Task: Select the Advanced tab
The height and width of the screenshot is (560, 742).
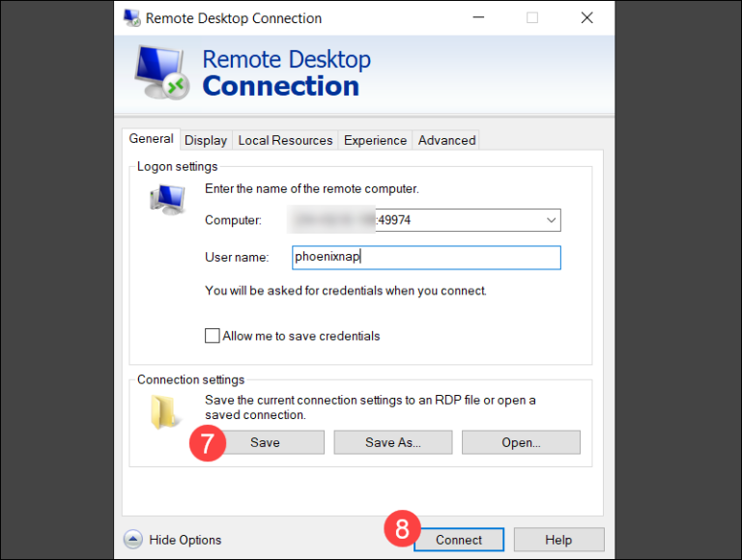Action: [x=446, y=140]
